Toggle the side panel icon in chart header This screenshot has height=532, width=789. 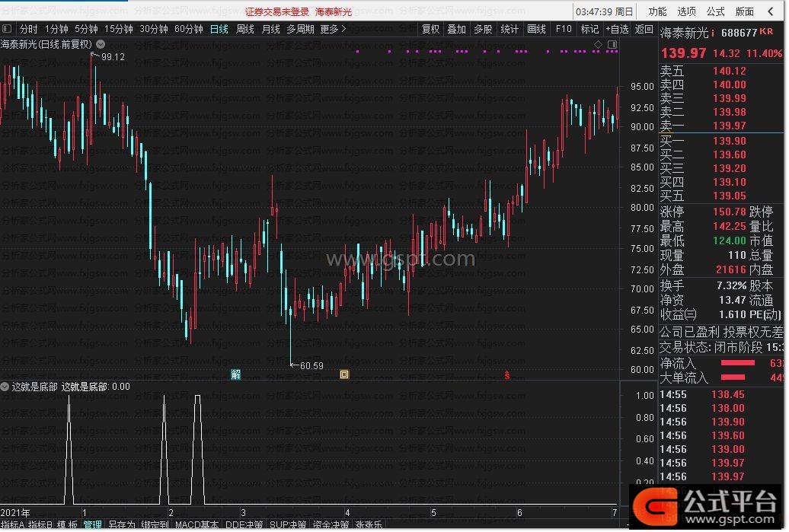coord(612,45)
